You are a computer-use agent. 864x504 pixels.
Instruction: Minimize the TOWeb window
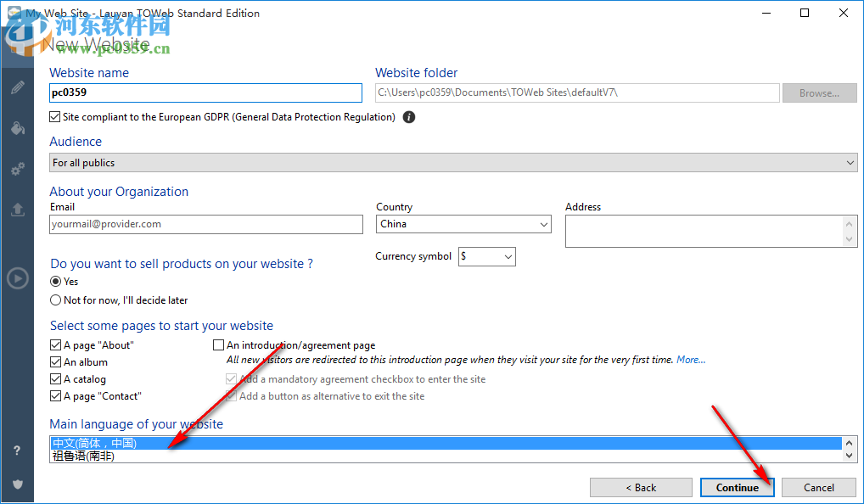(x=766, y=13)
